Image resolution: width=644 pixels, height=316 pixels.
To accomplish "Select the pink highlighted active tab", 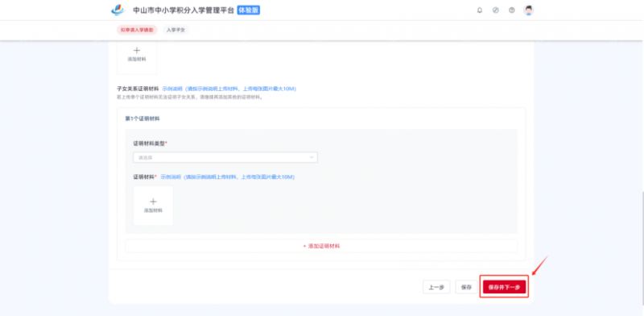I will tap(137, 30).
